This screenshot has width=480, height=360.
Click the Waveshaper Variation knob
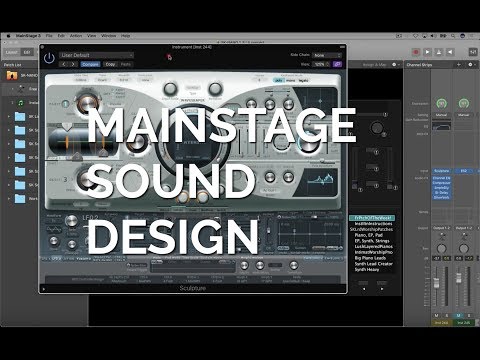coord(215,89)
